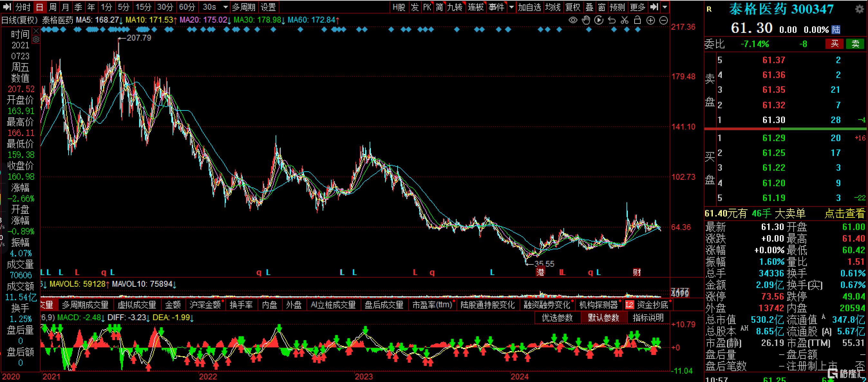Click the 事件 events button
This screenshot has width=868, height=382.
[x=496, y=7]
